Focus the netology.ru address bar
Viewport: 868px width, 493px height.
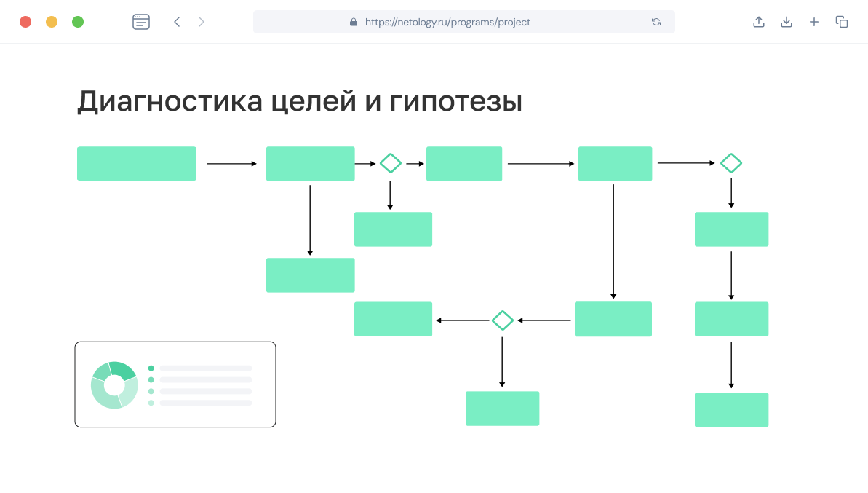coord(447,22)
